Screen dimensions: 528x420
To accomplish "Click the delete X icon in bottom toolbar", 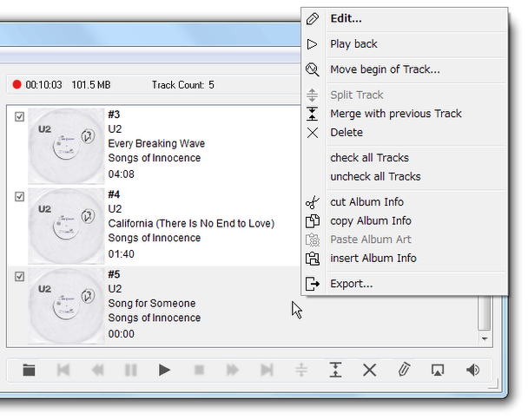I will (x=369, y=371).
